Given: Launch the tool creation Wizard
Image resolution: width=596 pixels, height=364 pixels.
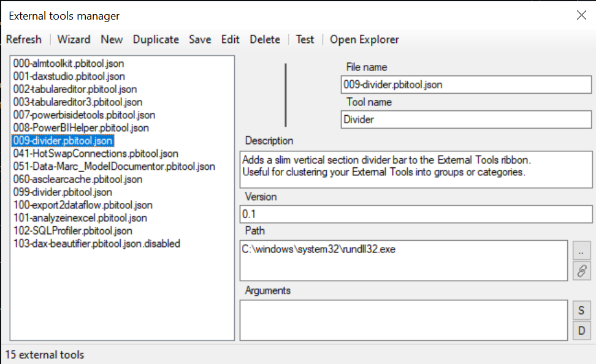Looking at the screenshot, I should point(74,39).
